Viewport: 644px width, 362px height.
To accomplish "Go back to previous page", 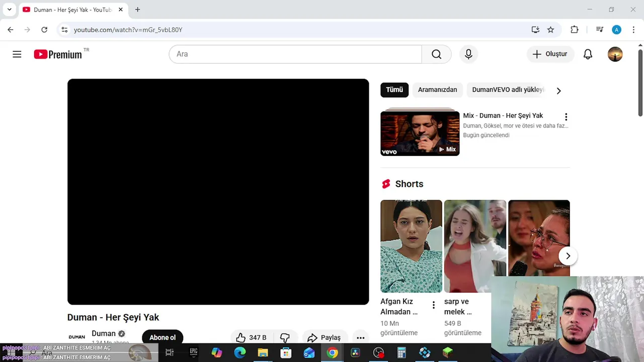I will [11, 30].
